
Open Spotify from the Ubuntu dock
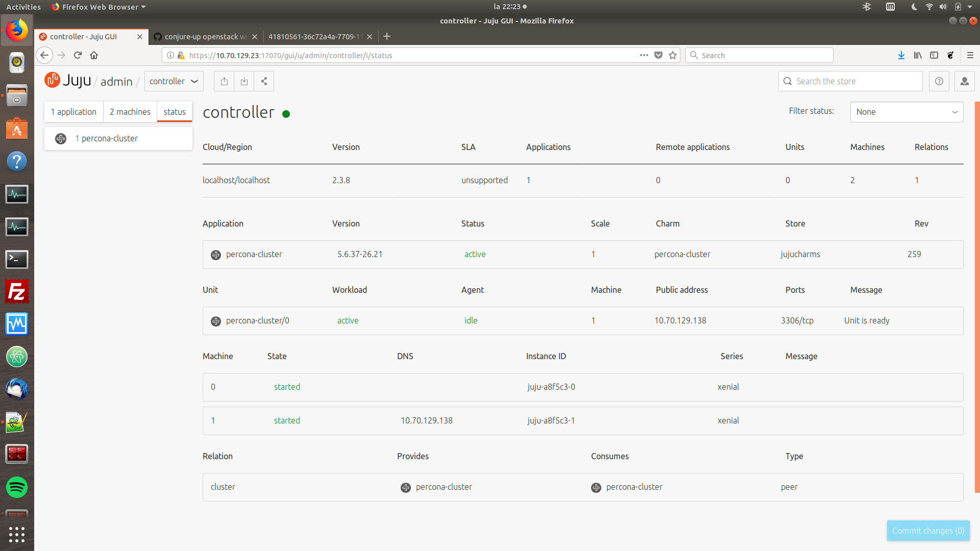point(17,487)
